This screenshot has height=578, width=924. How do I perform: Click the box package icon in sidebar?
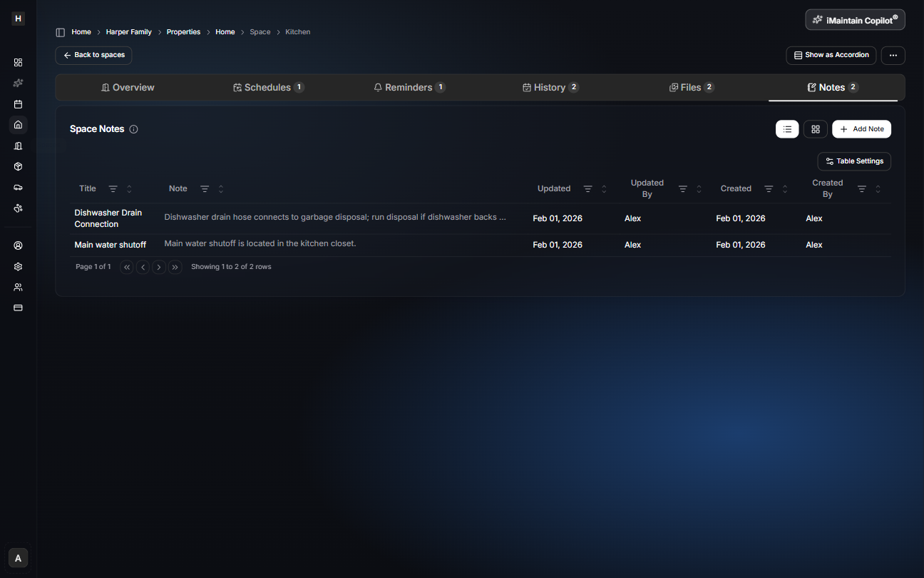[19, 166]
